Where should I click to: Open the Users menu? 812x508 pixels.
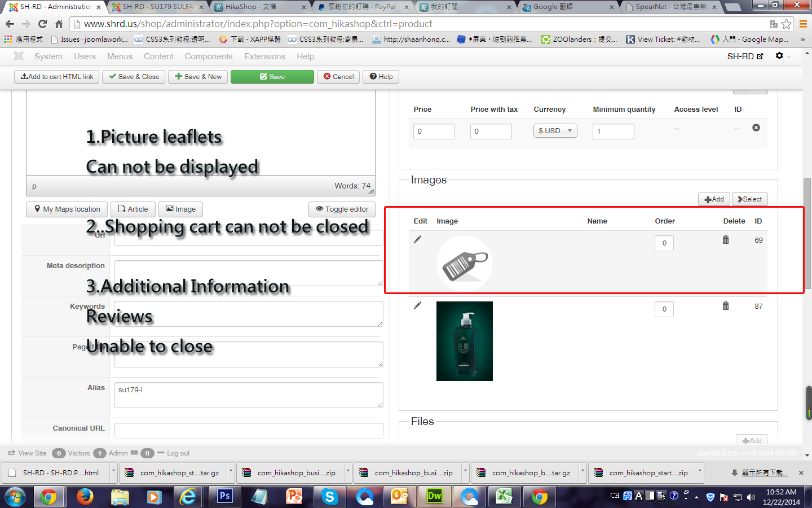(x=85, y=56)
